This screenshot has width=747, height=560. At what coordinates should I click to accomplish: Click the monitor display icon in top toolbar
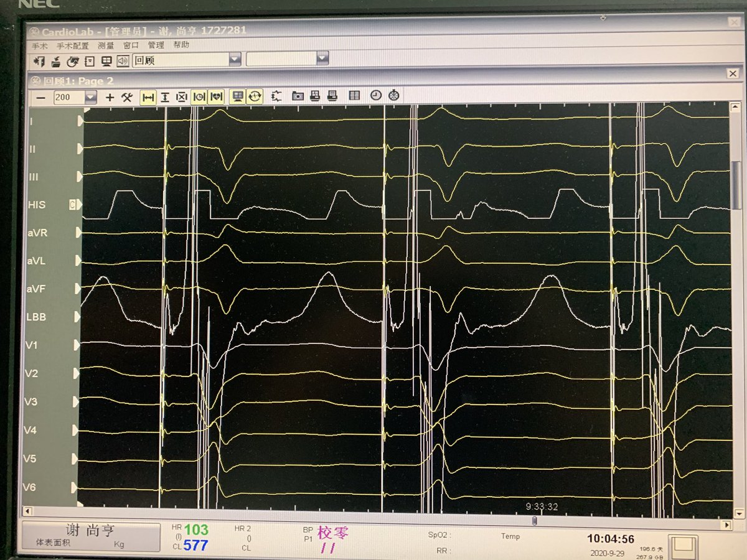coord(106,60)
